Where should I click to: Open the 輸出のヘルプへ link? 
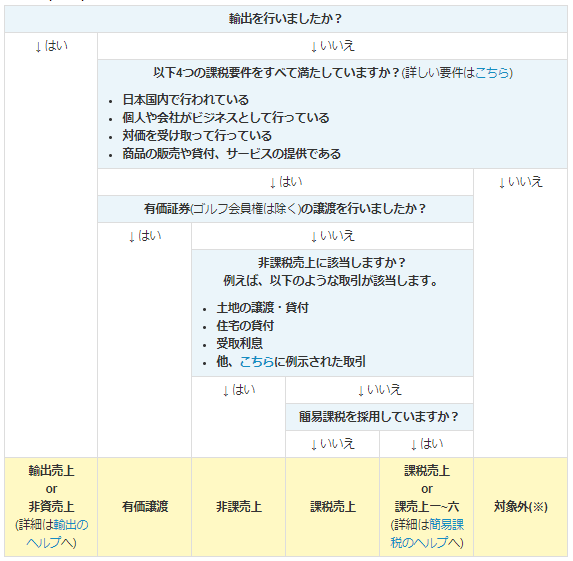(x=57, y=534)
